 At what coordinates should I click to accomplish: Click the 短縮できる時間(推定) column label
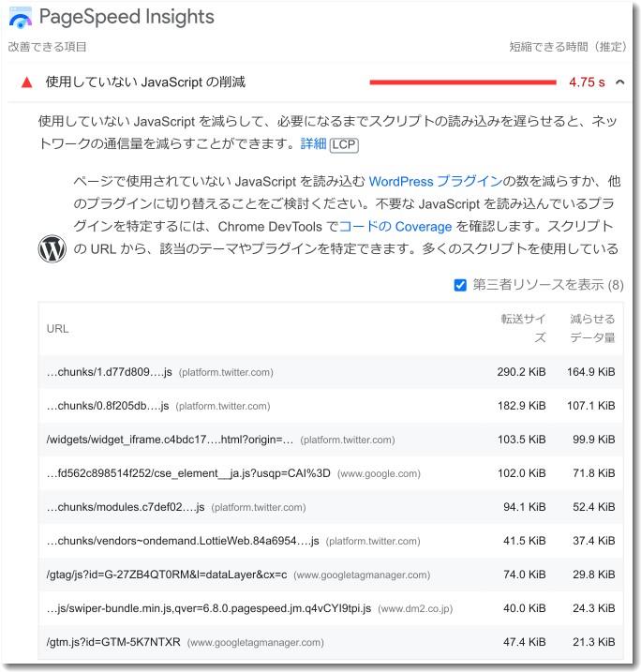pos(568,47)
